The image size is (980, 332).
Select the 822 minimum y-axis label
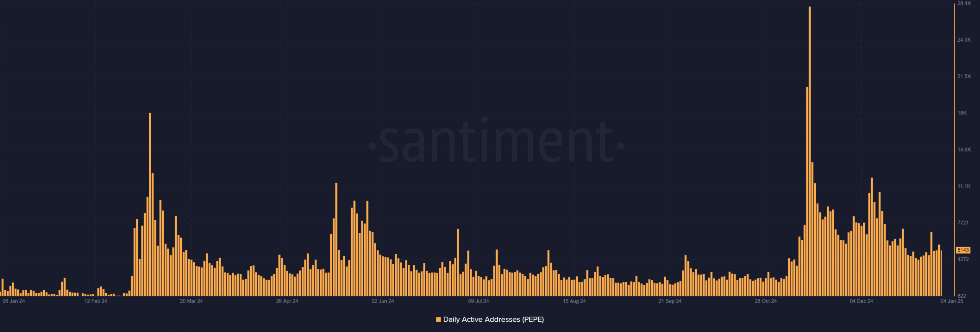point(962,296)
